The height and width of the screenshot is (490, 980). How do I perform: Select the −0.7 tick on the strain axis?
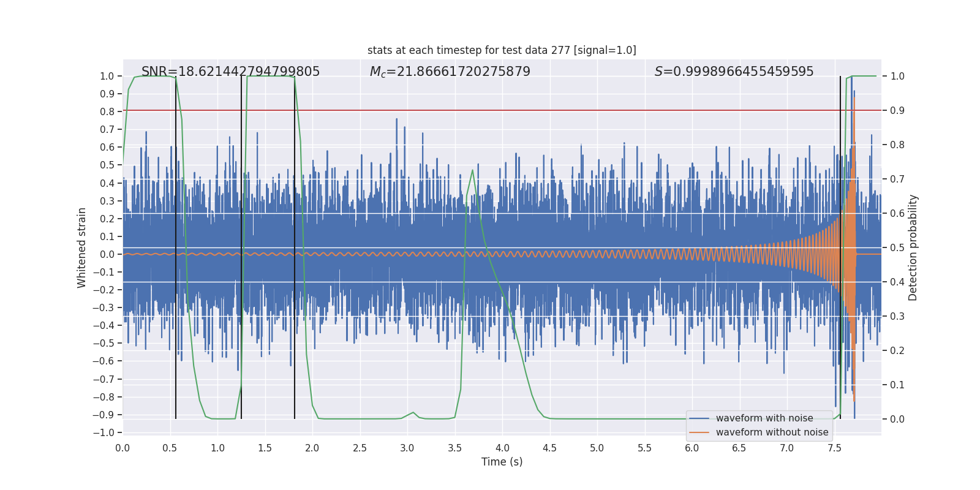click(x=104, y=379)
